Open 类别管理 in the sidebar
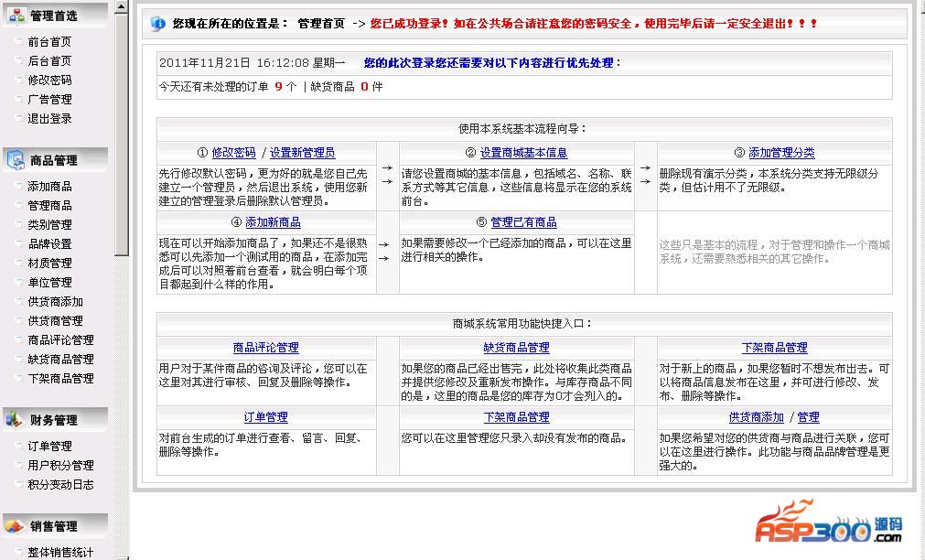 pos(49,225)
